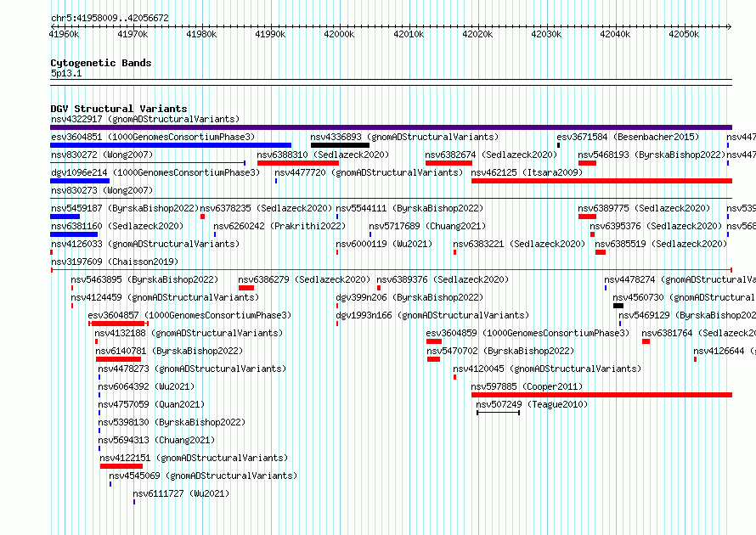Click the chr5:41958009..42056672 coordinates text
756x535 pixels.
click(x=110, y=18)
